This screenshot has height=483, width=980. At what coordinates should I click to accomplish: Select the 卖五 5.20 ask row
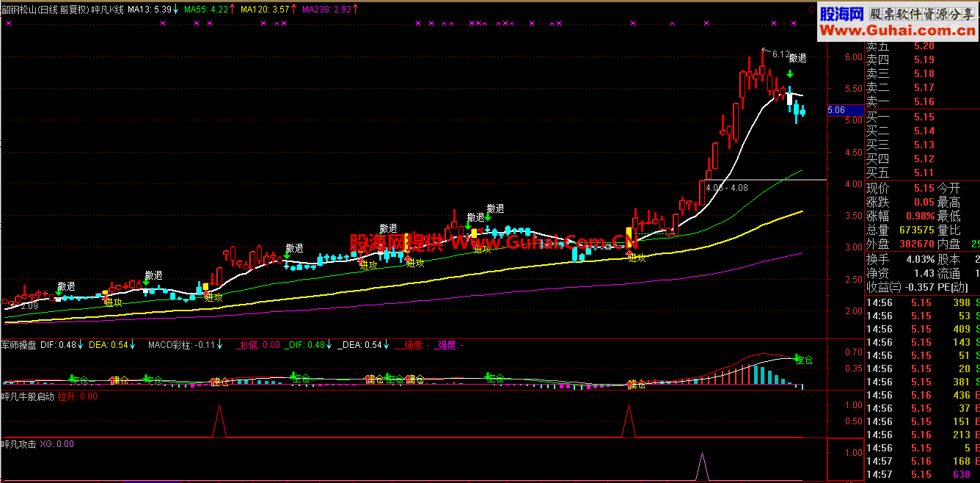coord(922,46)
